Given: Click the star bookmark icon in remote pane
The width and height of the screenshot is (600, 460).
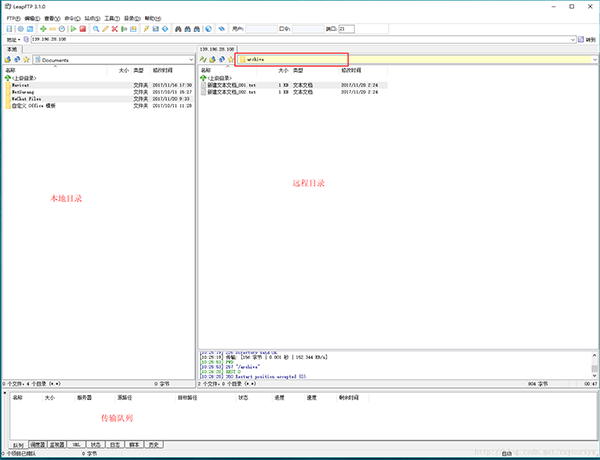Looking at the screenshot, I should point(230,60).
